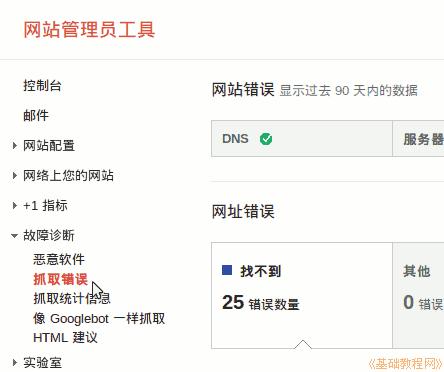Collapse the 故障诊断 section arrow
The width and height of the screenshot is (444, 372).
tap(14, 236)
